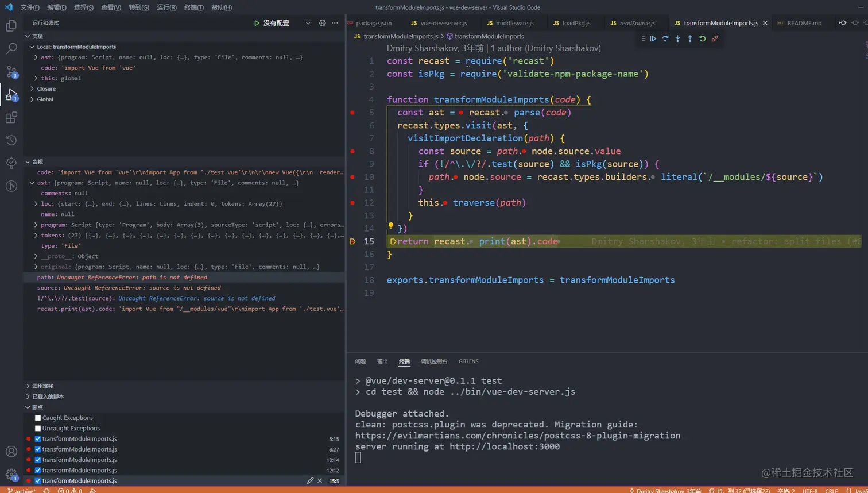Viewport: 868px width, 493px height.
Task: Switch to the package.json editor tab
Action: pos(374,23)
